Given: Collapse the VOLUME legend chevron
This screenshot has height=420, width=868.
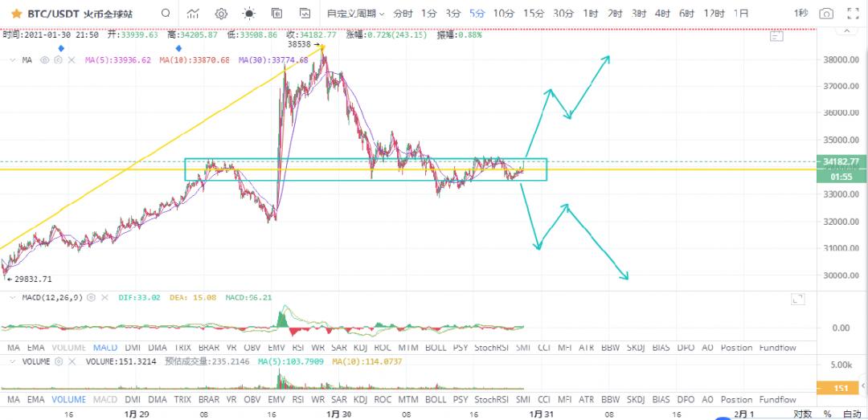Looking at the screenshot, I should (12, 361).
